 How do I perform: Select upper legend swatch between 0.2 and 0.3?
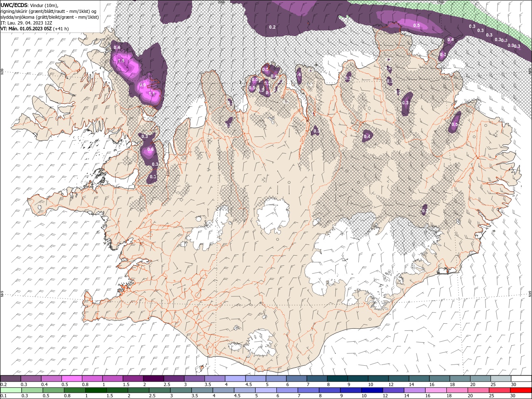[10, 379]
